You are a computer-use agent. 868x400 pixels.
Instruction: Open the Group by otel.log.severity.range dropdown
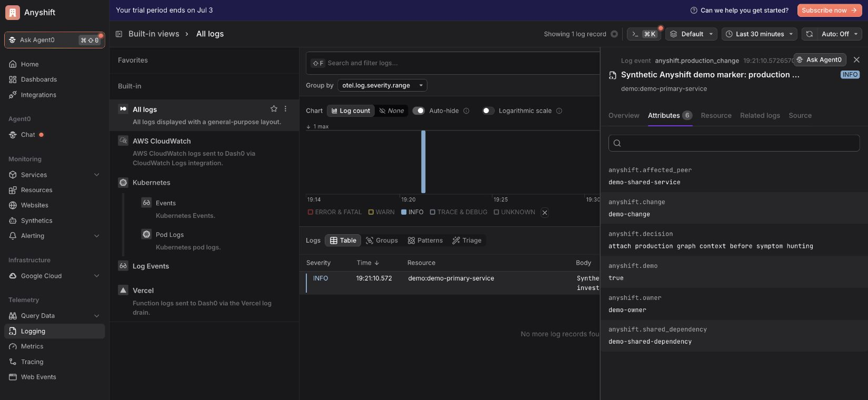[382, 85]
